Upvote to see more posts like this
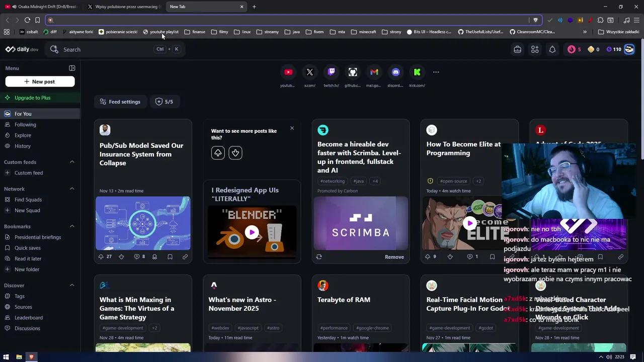644x362 pixels. point(218,153)
